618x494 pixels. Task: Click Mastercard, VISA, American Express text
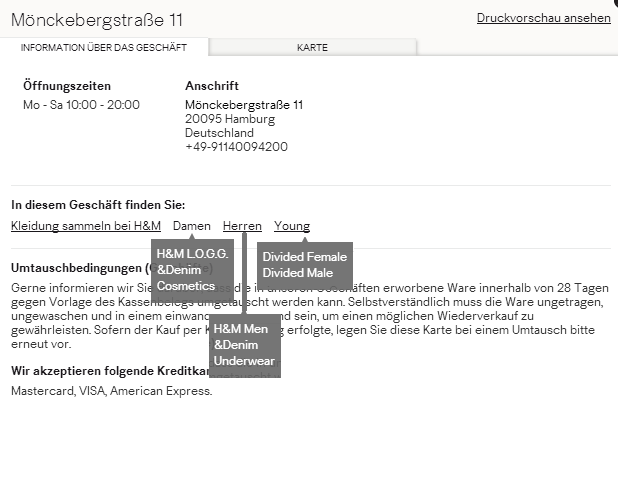tap(112, 391)
